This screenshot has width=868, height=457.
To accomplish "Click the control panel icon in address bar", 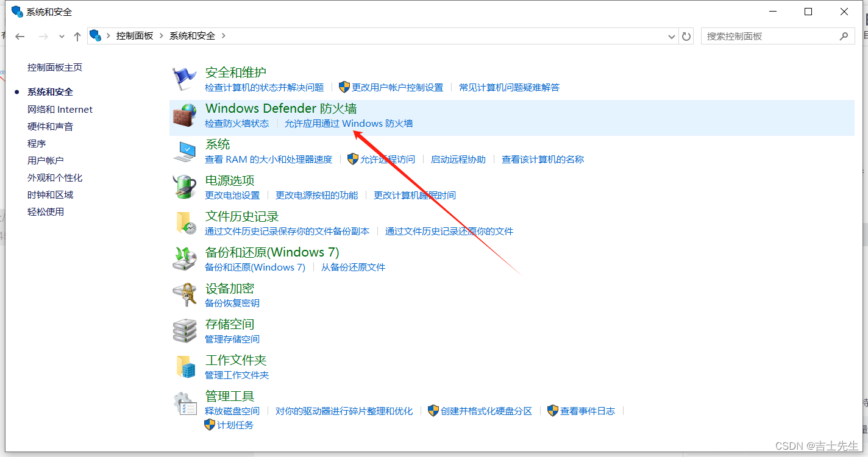I will tap(95, 35).
